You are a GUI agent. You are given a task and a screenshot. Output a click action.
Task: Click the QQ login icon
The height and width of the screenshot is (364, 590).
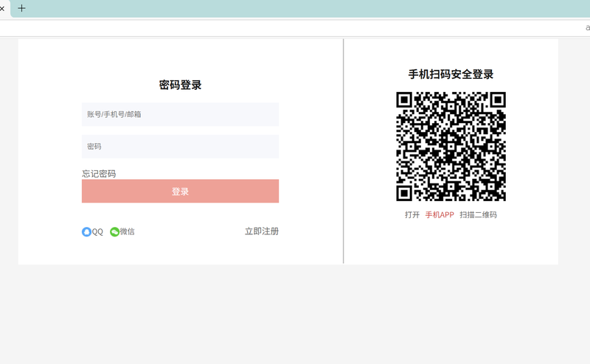[86, 231]
